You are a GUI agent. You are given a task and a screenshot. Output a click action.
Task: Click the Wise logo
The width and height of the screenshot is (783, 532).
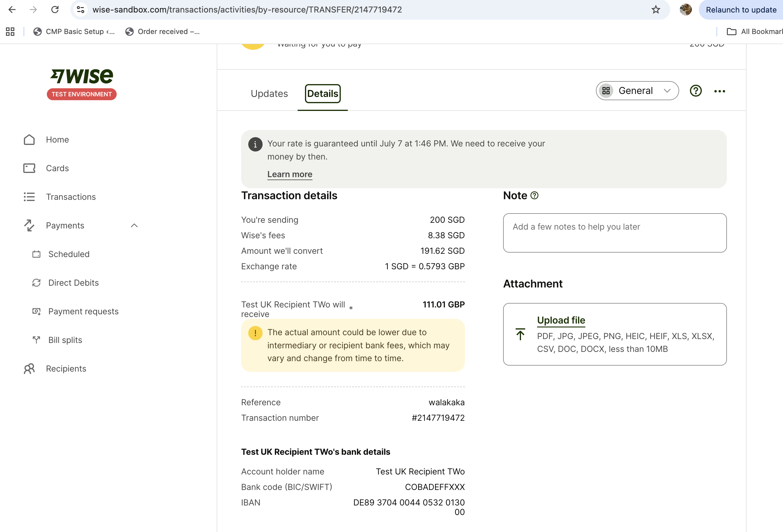point(81,76)
